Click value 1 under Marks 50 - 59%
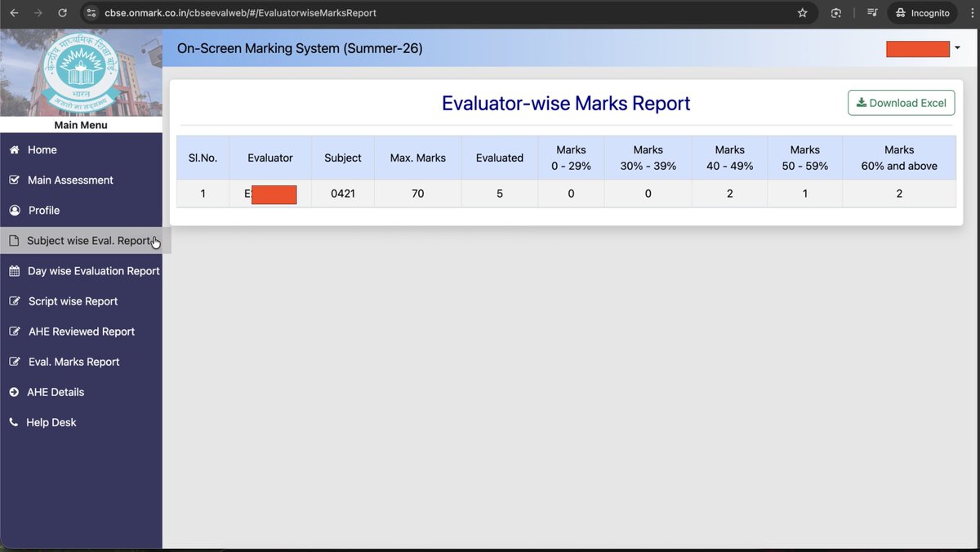Viewport: 980px width, 552px height. point(804,194)
